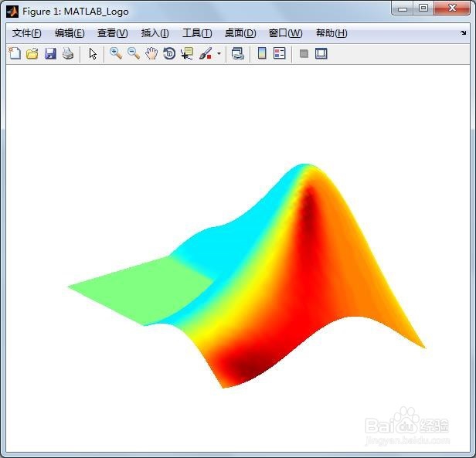Open the 帮助(H) menu
The image size is (476, 458).
pos(331,32)
